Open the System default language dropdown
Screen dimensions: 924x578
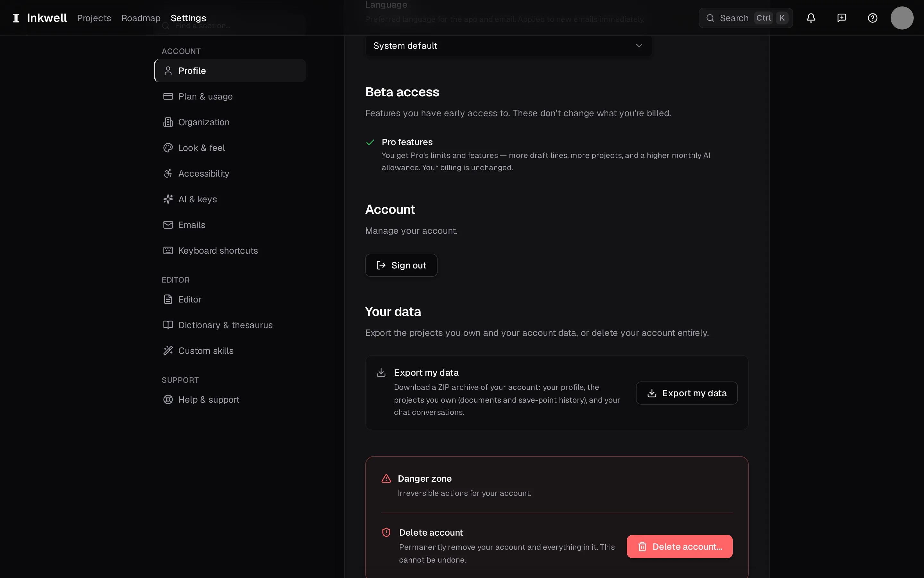(509, 46)
